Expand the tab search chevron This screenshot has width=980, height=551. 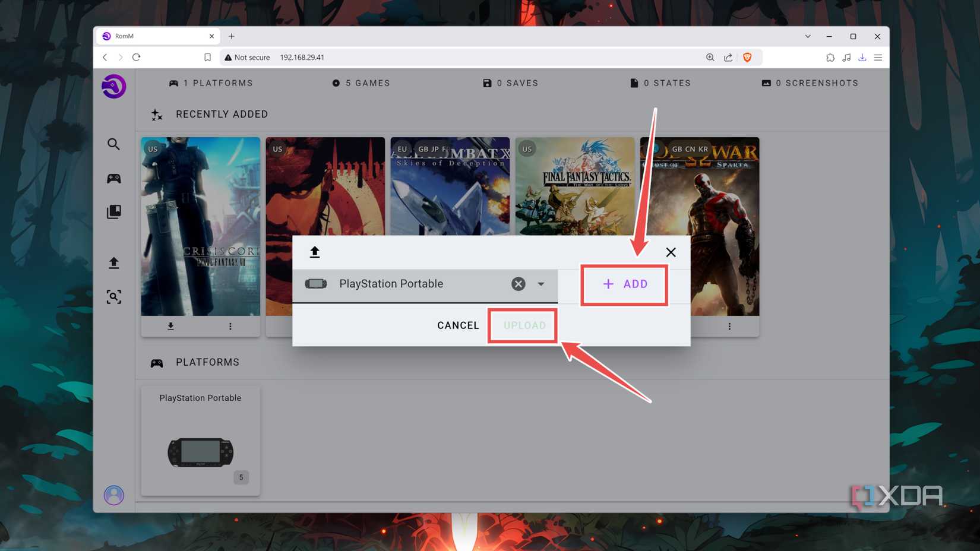(x=808, y=36)
